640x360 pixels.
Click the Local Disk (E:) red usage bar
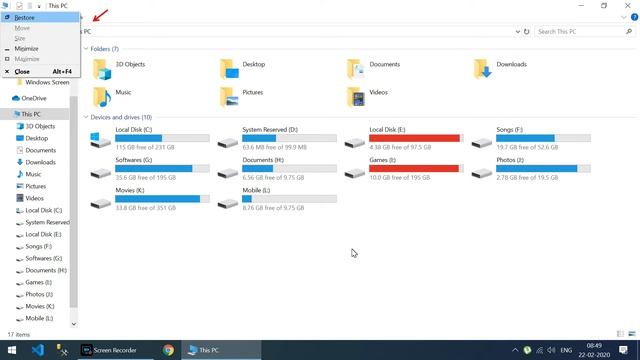tap(416, 138)
